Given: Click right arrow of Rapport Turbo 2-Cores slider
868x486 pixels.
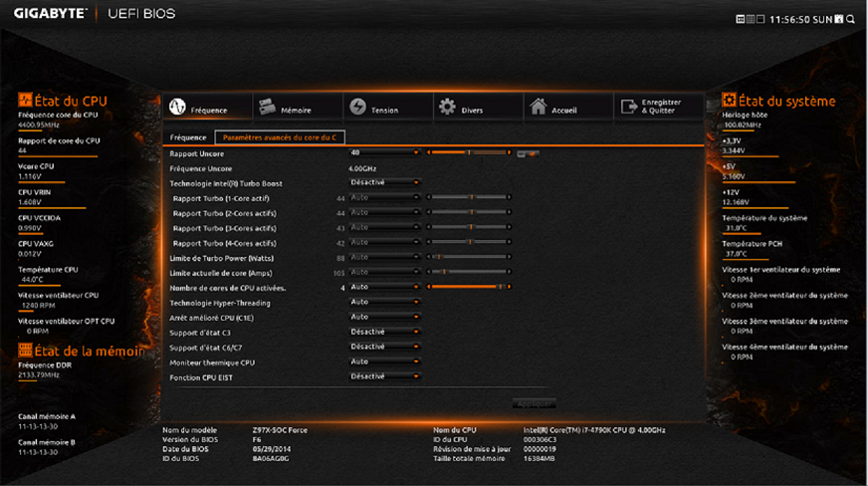Looking at the screenshot, I should (x=509, y=212).
